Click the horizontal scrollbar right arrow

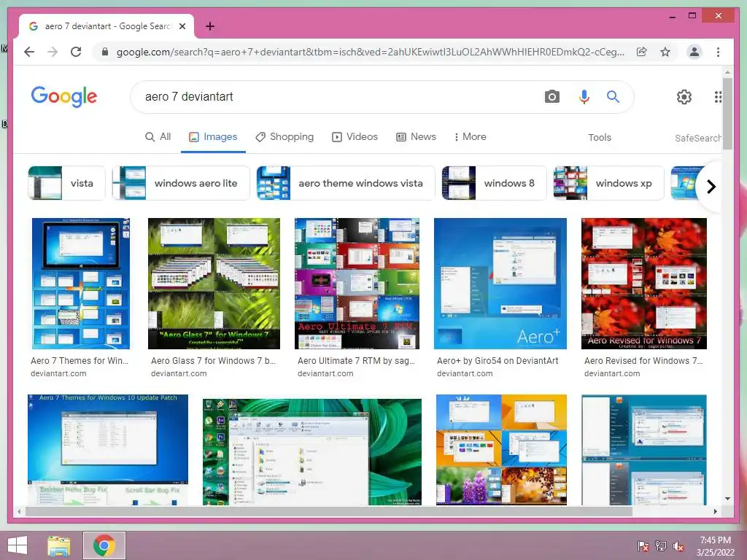[715, 511]
